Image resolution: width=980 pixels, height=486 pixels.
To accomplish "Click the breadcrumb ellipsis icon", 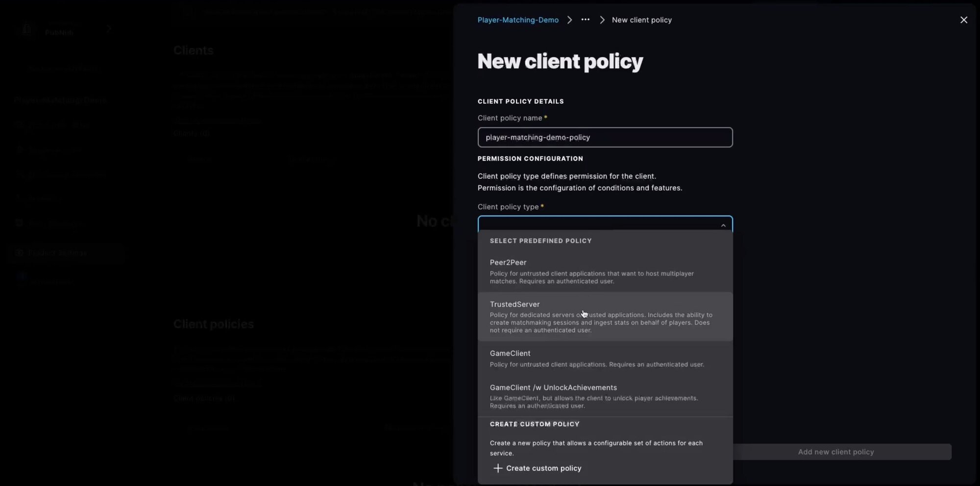I will [x=585, y=20].
